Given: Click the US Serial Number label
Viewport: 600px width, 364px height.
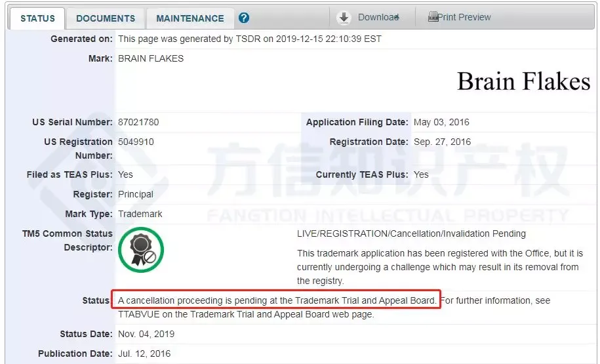Looking at the screenshot, I should (72, 122).
